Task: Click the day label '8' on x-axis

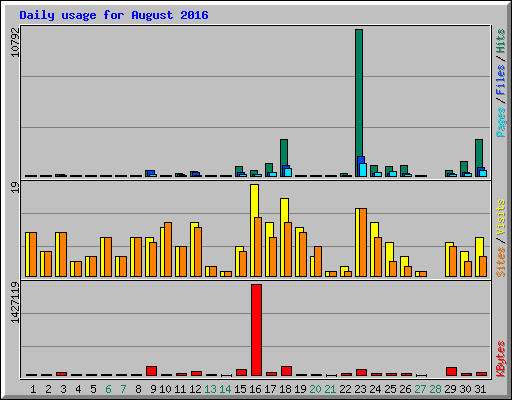Action: 138,389
